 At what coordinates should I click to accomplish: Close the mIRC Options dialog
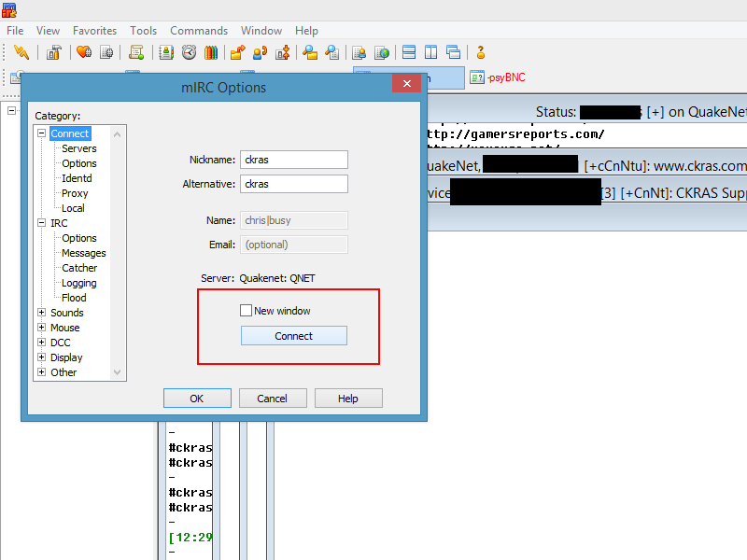[406, 83]
